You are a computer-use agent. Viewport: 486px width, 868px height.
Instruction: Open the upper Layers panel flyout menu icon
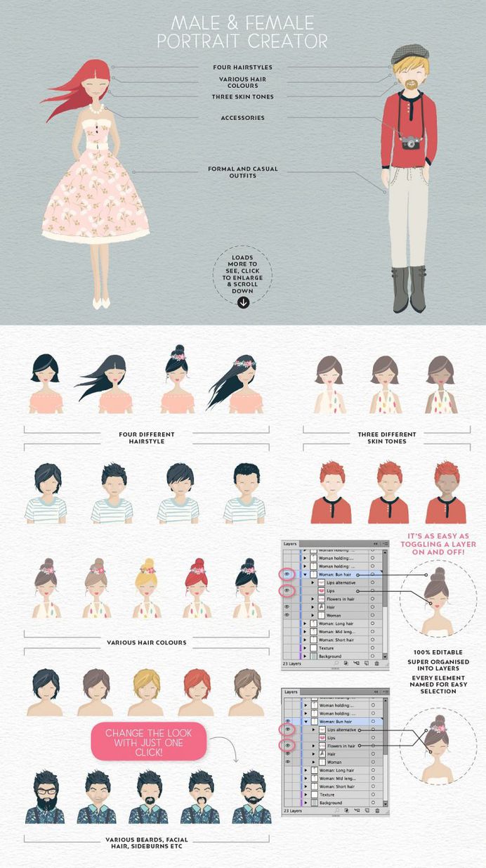point(386,544)
